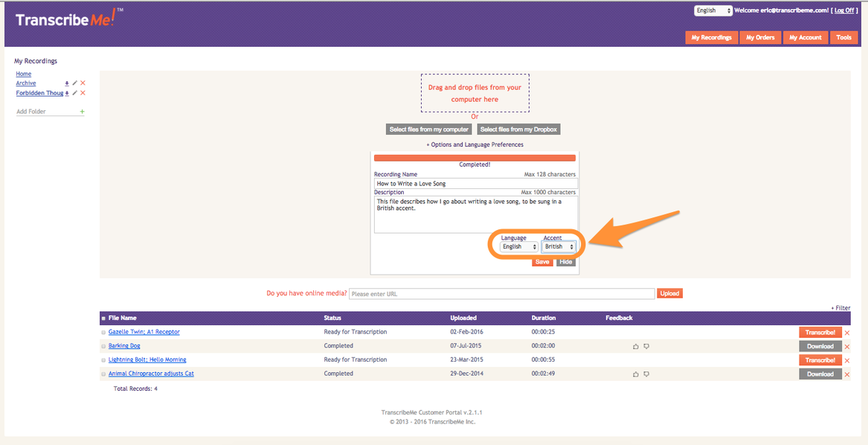
Task: Check the Barking Dog row checkbox
Action: [x=103, y=346]
